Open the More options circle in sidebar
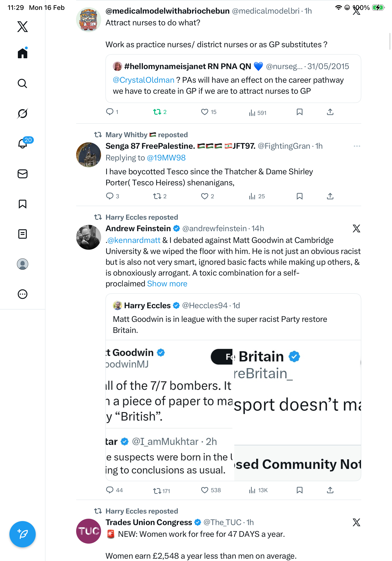 [x=22, y=294]
